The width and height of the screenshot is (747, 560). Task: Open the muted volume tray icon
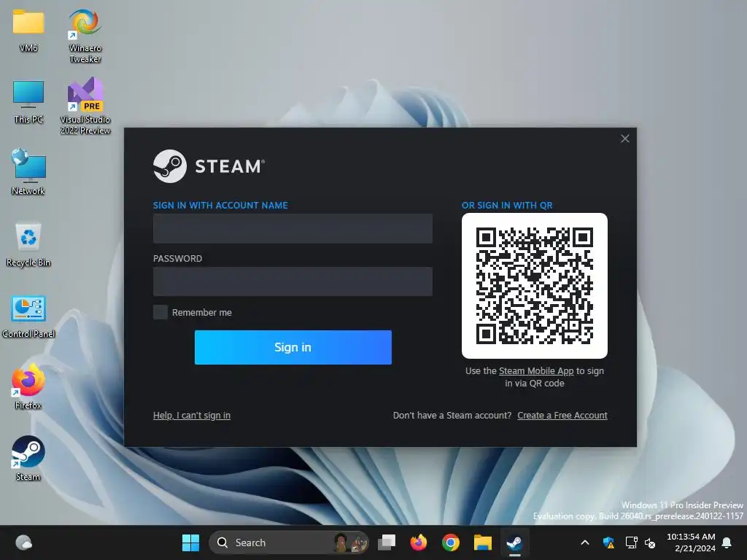click(x=650, y=542)
